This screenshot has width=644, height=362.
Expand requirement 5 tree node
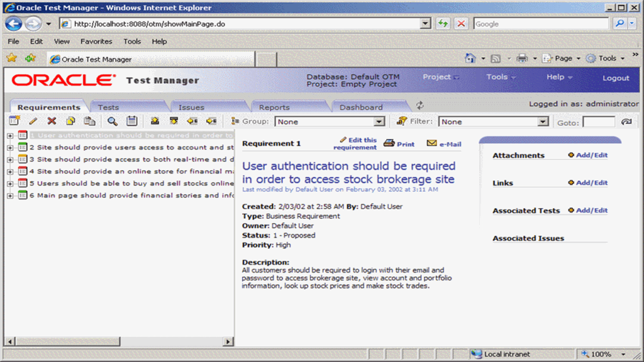point(10,184)
